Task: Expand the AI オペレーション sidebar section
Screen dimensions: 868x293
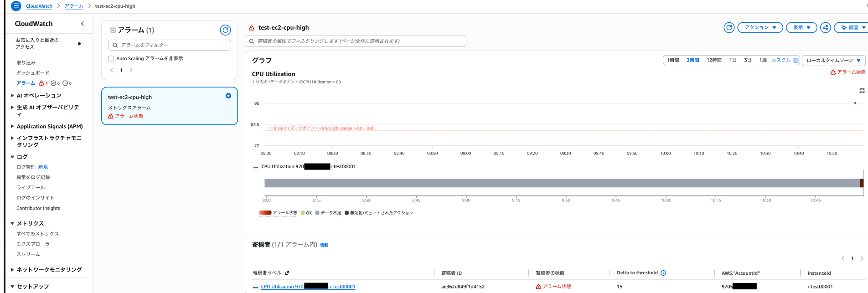Action: (x=12, y=96)
